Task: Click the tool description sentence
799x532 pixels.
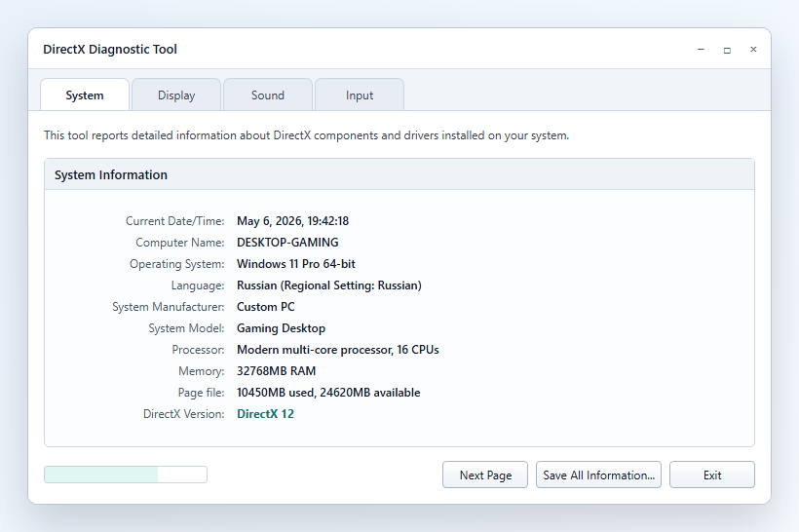Action: (306, 135)
